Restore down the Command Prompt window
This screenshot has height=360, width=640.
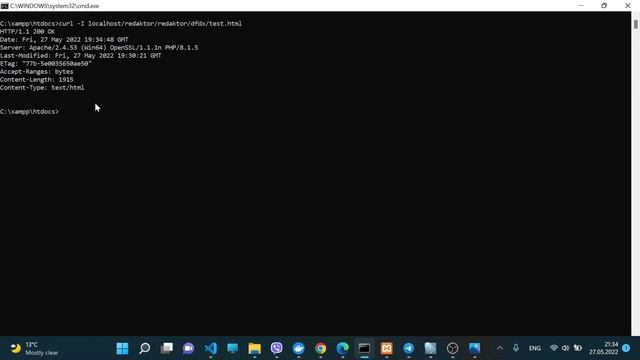(604, 6)
